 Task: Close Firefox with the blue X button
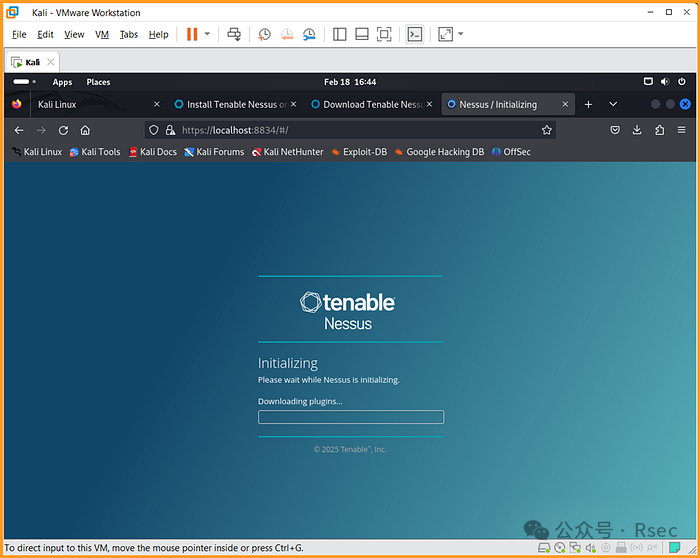pos(685,104)
